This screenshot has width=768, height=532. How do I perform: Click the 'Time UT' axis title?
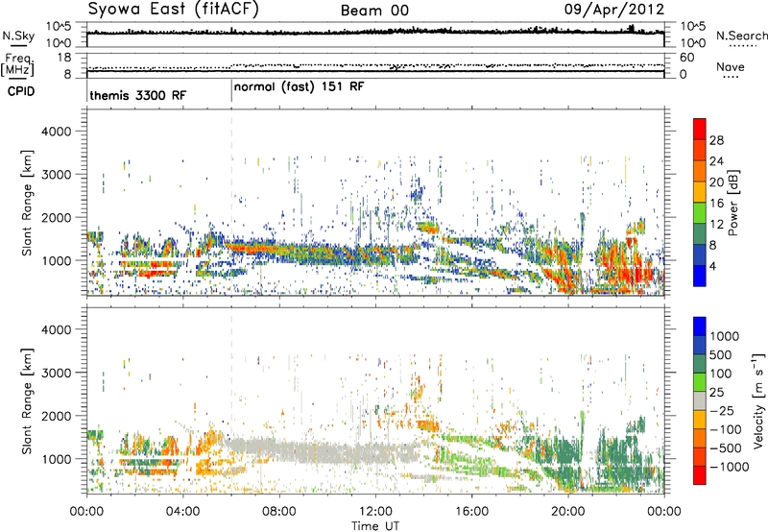pyautogui.click(x=375, y=526)
